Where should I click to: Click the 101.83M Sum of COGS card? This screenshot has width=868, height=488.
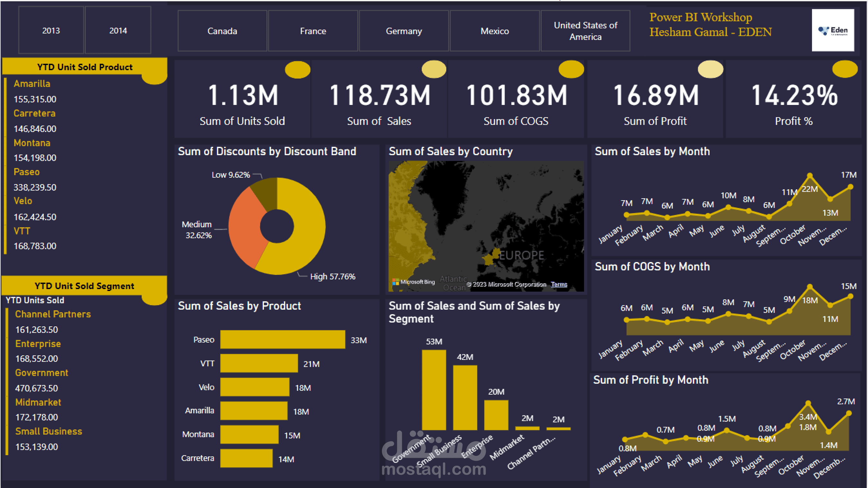click(x=516, y=99)
